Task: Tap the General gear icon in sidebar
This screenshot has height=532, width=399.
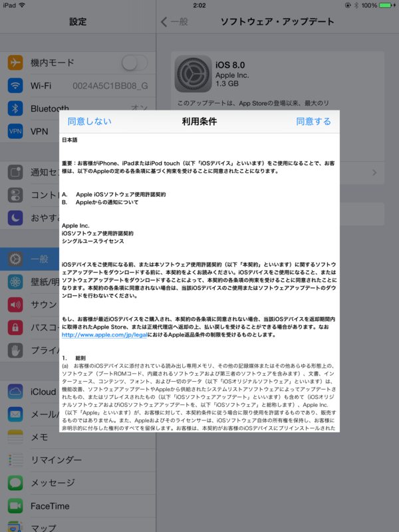Action: [x=15, y=259]
